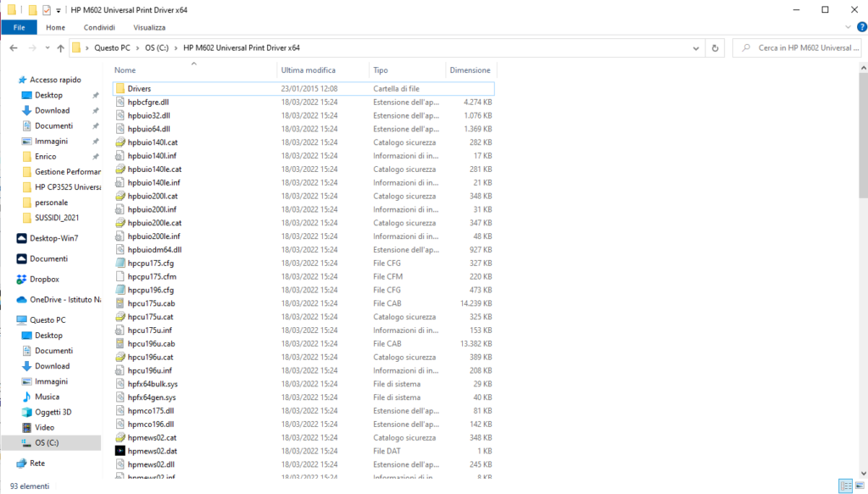Screen dimensions: 868x494
Task: Refresh the current folder view
Action: point(715,48)
